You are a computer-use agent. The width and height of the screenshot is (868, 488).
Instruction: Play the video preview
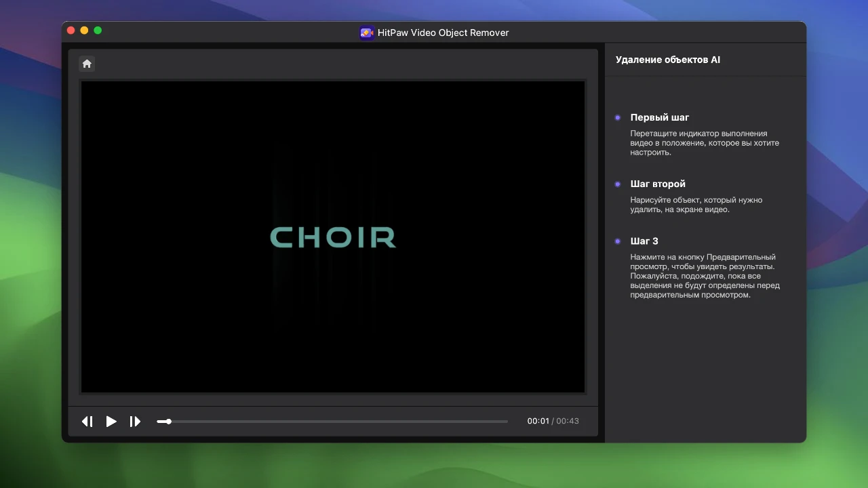(111, 422)
